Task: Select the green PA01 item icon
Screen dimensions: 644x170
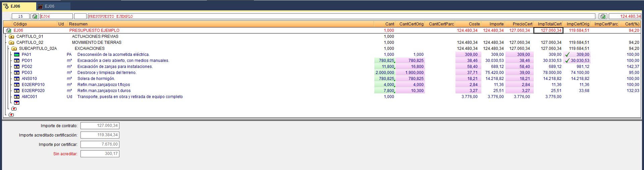Action: click(17, 55)
